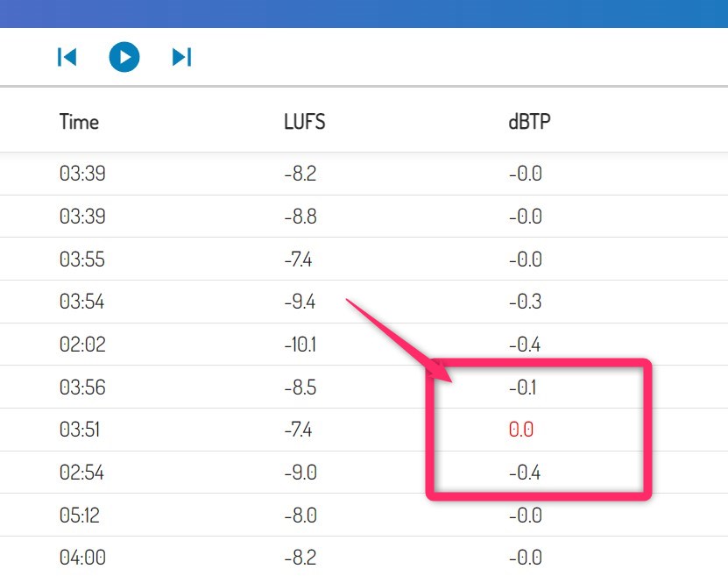Skip to the next track
The width and height of the screenshot is (728, 576).
pyautogui.click(x=181, y=57)
